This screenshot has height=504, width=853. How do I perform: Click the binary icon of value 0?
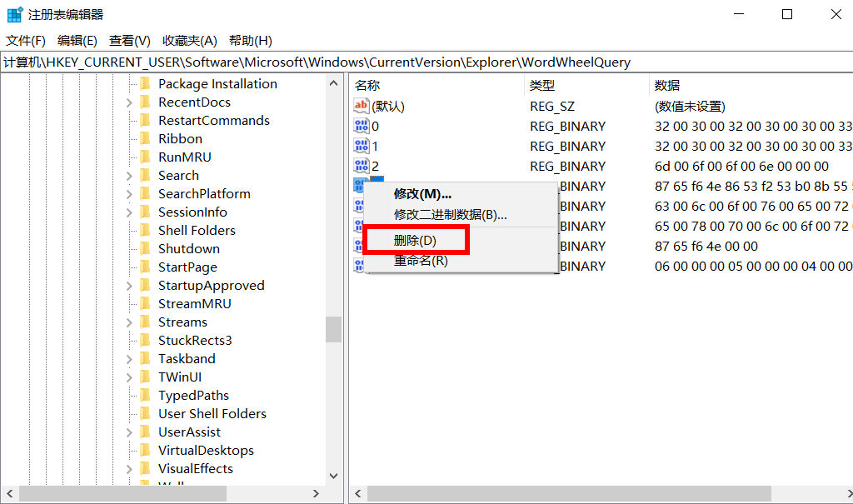tap(362, 127)
